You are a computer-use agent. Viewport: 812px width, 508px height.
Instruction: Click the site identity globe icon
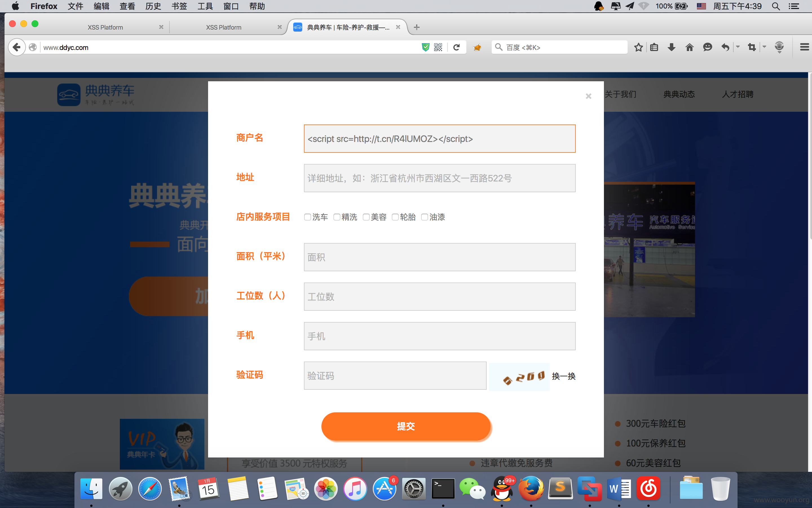tap(32, 47)
